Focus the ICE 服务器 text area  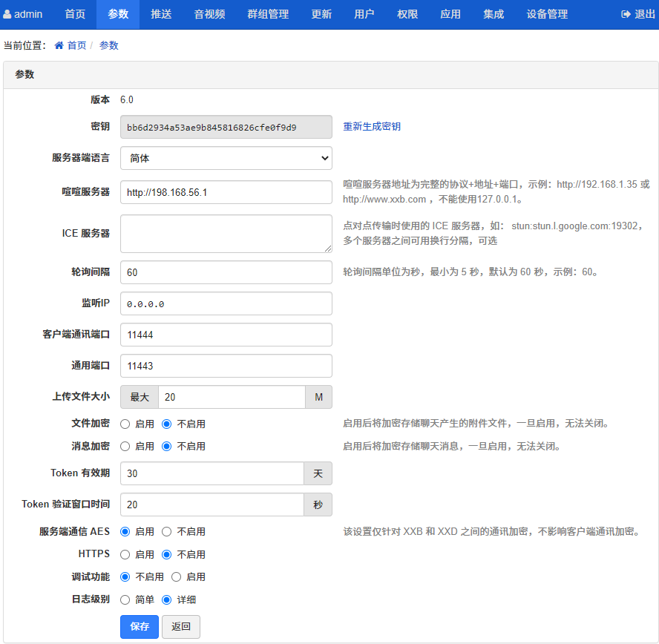(x=226, y=234)
